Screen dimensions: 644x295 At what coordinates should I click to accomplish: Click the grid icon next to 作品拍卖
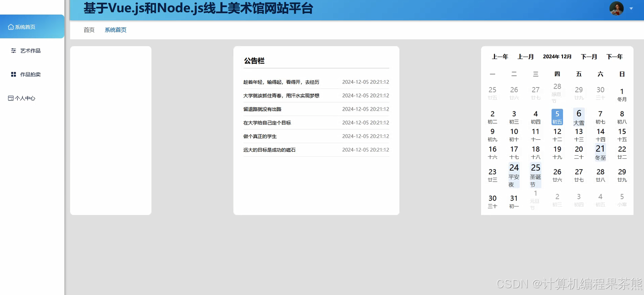point(14,74)
